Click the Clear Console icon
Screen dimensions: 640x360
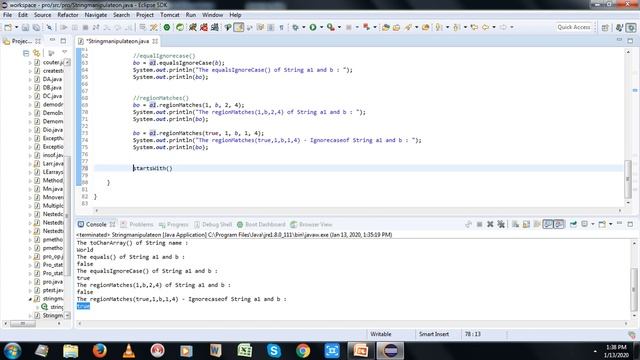coord(515,224)
